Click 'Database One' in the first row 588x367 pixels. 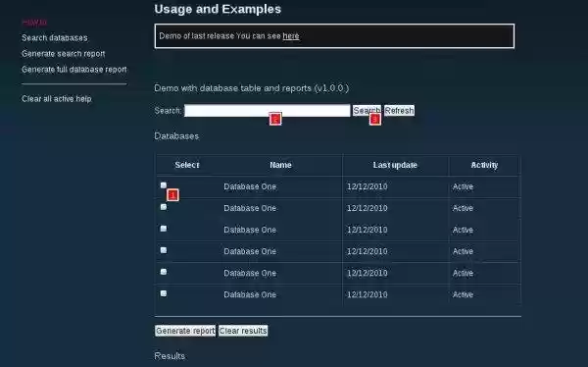[x=250, y=186]
